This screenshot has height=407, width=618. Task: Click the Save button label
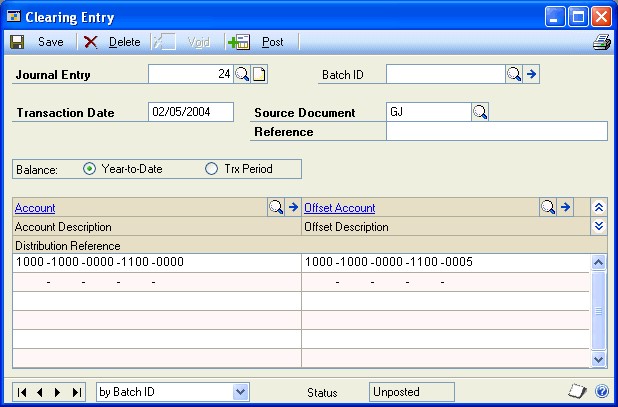50,42
